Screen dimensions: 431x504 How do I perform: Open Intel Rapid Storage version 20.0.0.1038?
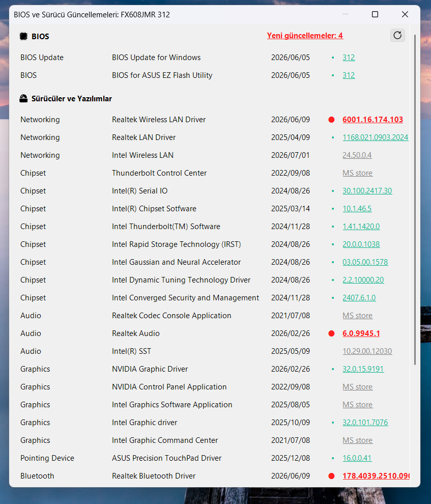point(361,244)
